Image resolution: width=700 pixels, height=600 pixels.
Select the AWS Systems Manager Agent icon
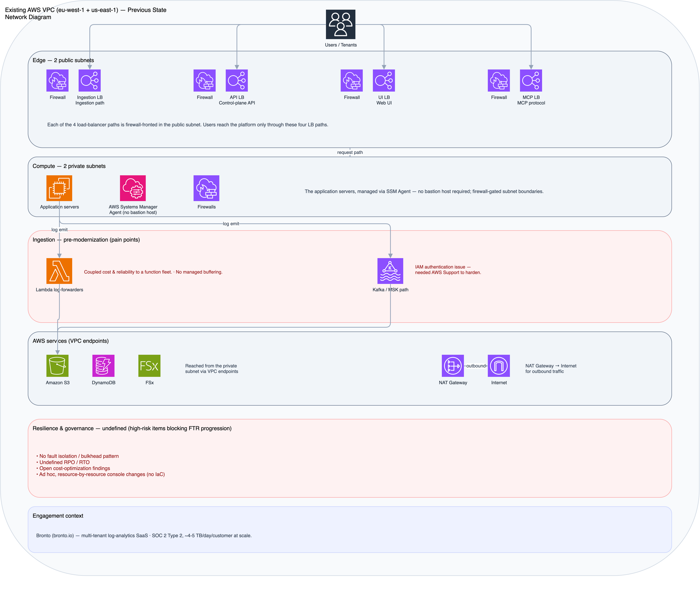pyautogui.click(x=133, y=188)
